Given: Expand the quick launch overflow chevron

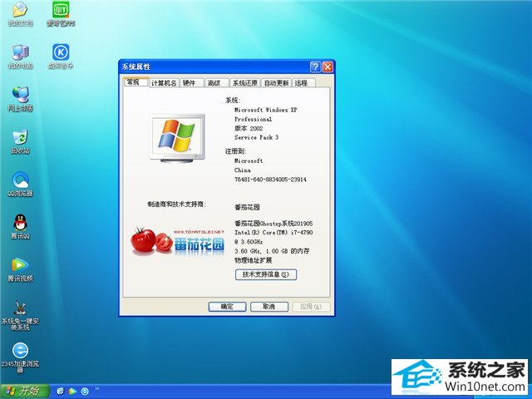Looking at the screenshot, I should (x=97, y=388).
